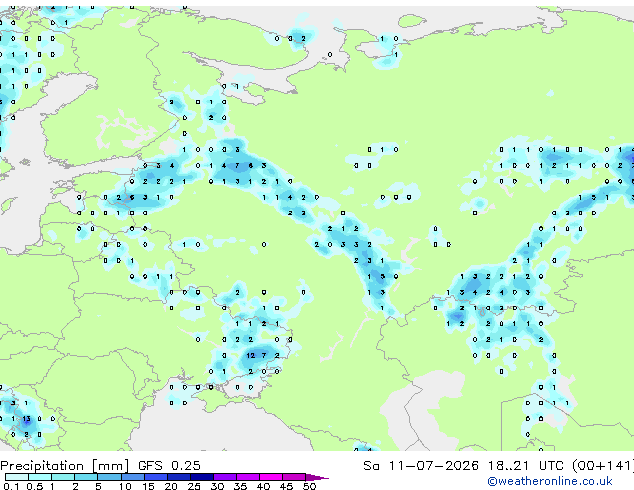
Task: Click the 'Sa 11-07-2026' forecast date text
Action: point(421,466)
